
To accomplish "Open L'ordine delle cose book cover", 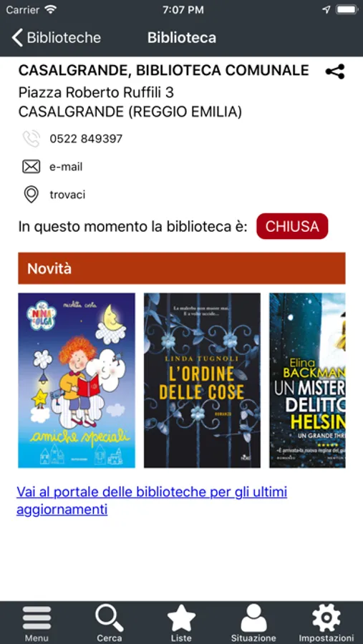I will (202, 381).
